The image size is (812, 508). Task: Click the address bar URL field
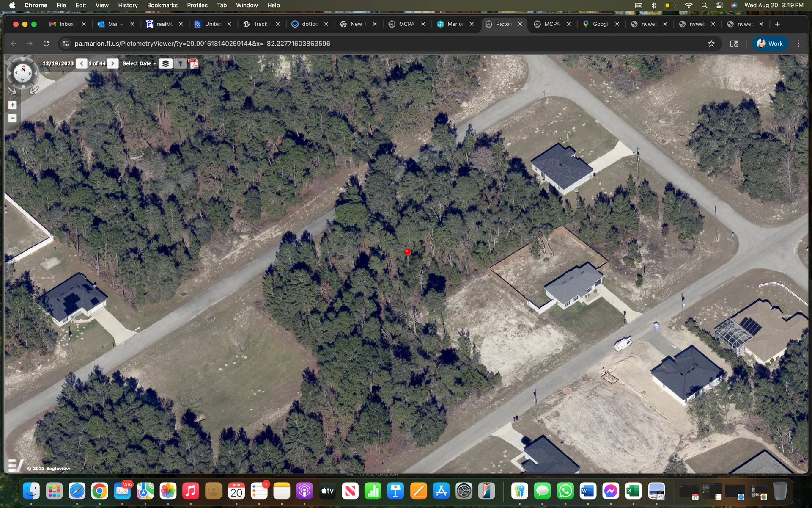[202, 43]
